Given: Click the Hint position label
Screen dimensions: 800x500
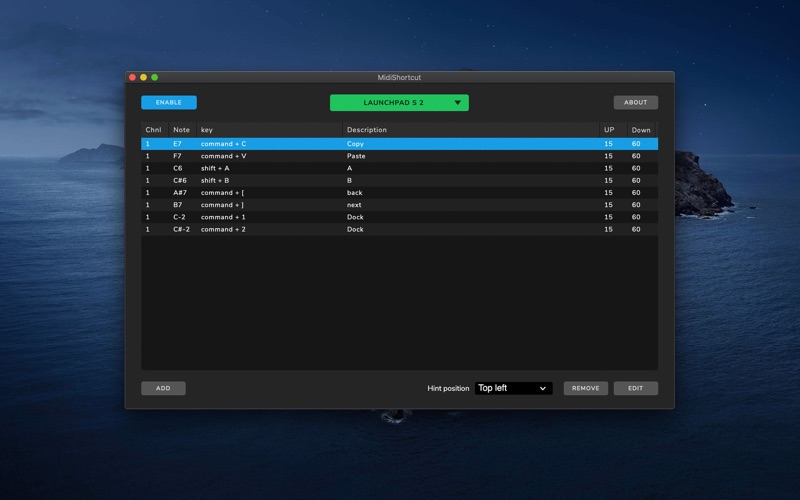Looking at the screenshot, I should tap(448, 388).
